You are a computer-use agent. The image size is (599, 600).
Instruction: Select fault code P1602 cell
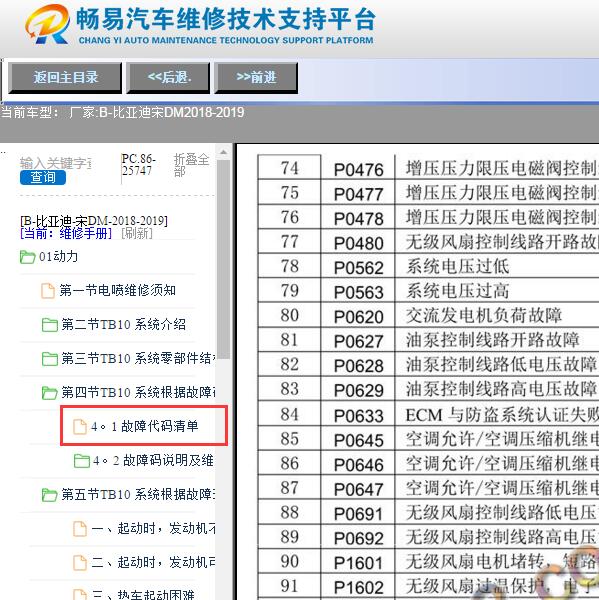359,587
